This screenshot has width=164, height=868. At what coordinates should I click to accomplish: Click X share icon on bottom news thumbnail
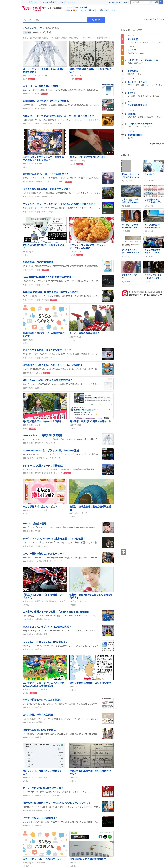(x=105, y=837)
